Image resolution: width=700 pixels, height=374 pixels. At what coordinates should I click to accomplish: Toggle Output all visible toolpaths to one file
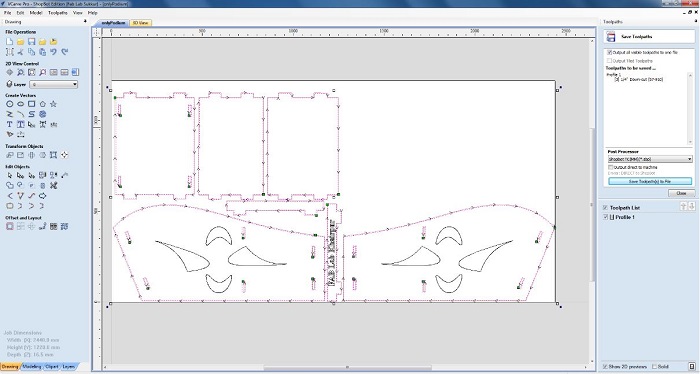[x=610, y=53]
